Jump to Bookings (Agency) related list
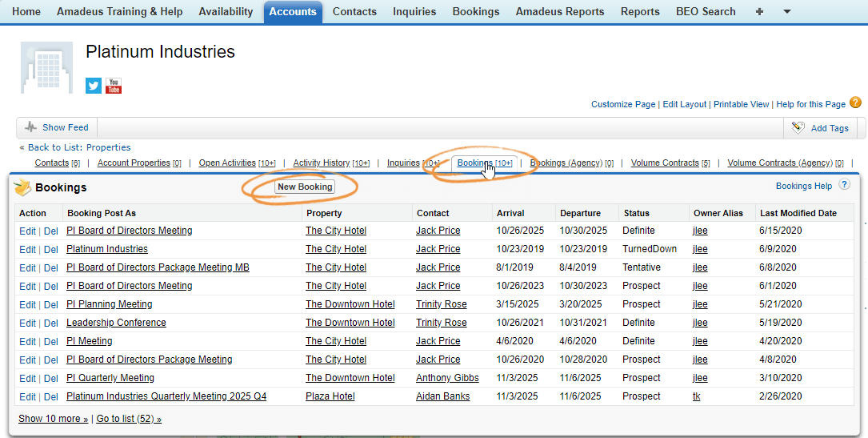The width and height of the screenshot is (868, 438). 572,163
